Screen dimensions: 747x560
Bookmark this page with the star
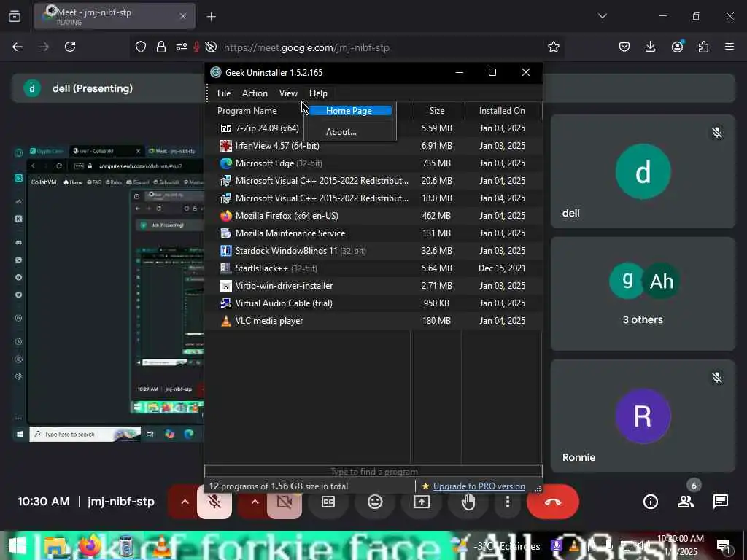pos(553,47)
